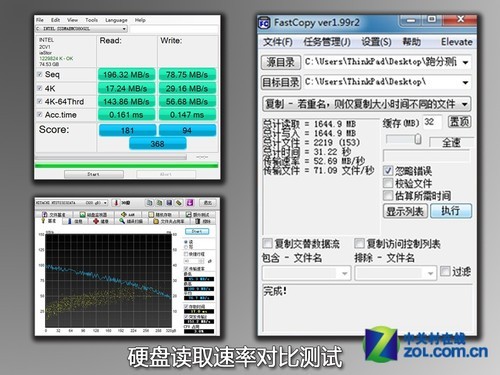Viewport: 500px width, 375px height.
Task: Click the 缓存 (MB) buffer input field
Action: coord(432,122)
